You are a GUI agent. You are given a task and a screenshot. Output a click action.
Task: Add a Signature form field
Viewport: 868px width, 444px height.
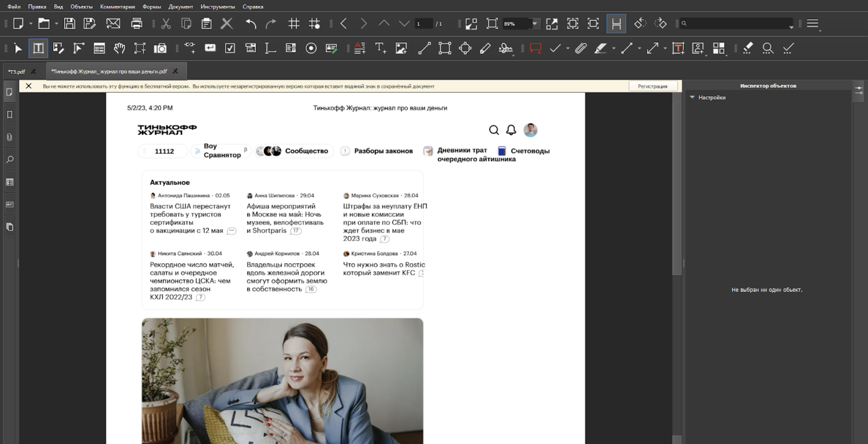coord(332,48)
